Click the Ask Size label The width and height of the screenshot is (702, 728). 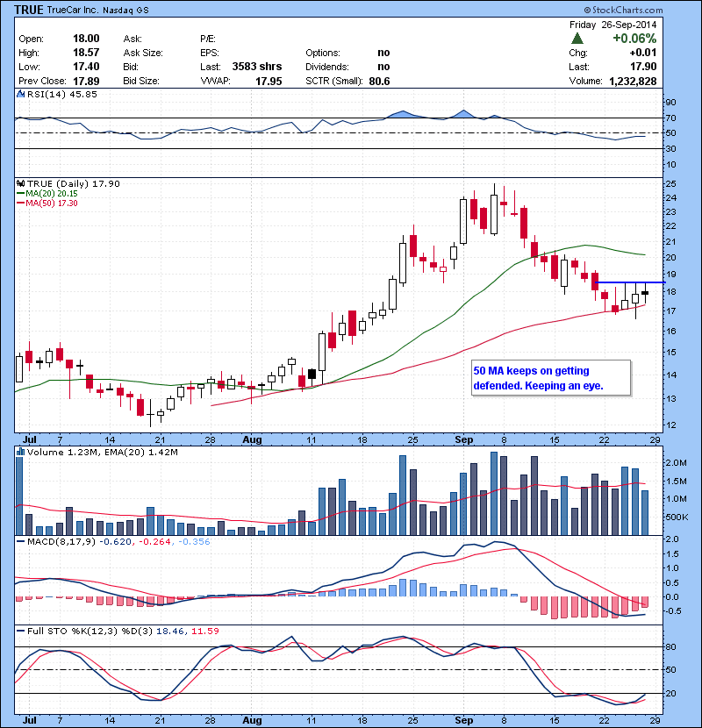143,53
